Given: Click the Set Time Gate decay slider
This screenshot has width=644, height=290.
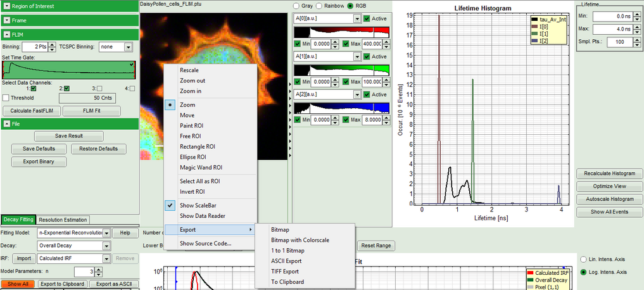Looking at the screenshot, I should (70, 70).
